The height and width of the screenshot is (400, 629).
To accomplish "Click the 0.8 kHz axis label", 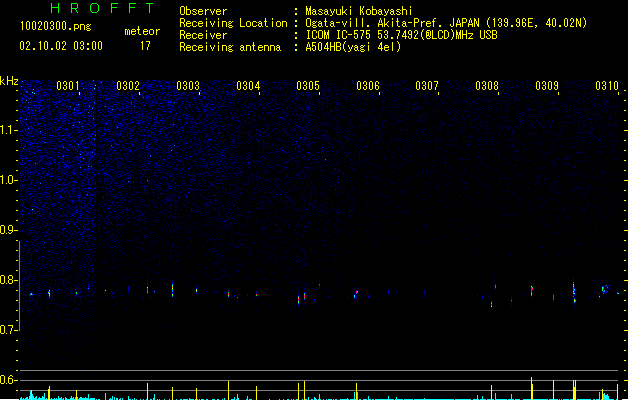I will click(8, 280).
